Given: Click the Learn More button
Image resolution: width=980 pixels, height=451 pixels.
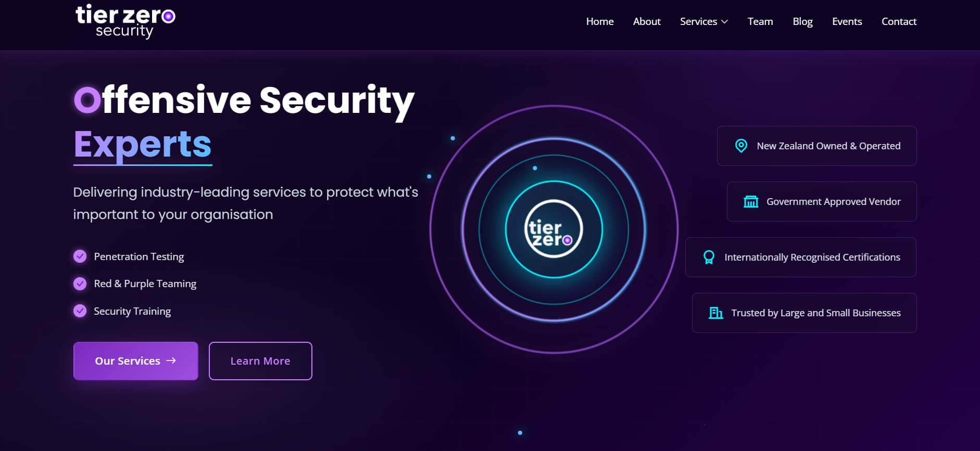Looking at the screenshot, I should [x=260, y=360].
